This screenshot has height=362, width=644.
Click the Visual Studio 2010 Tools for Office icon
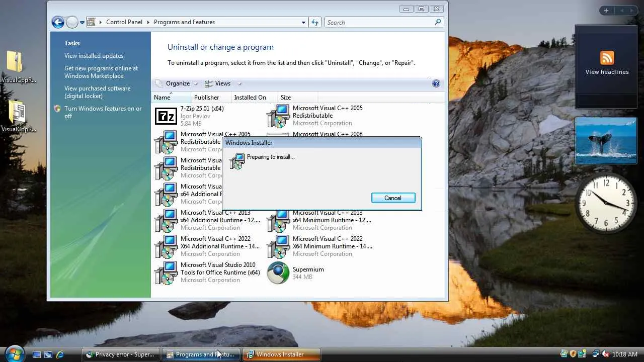click(166, 273)
